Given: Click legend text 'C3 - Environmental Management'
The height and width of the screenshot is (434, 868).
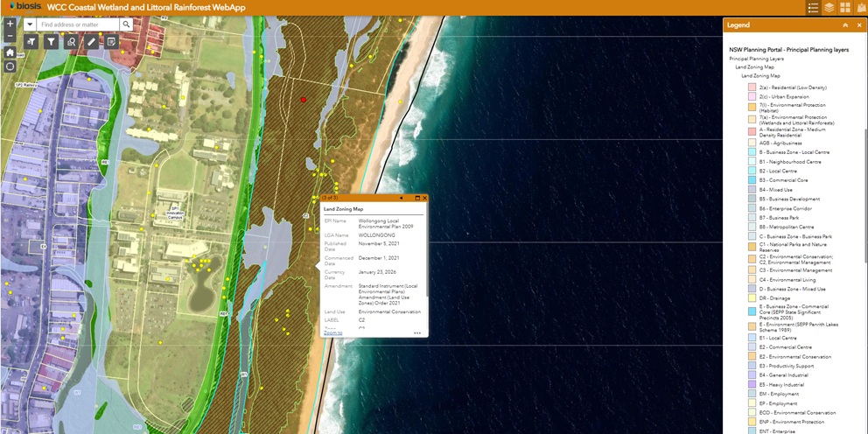Looking at the screenshot, I should click(x=795, y=270).
